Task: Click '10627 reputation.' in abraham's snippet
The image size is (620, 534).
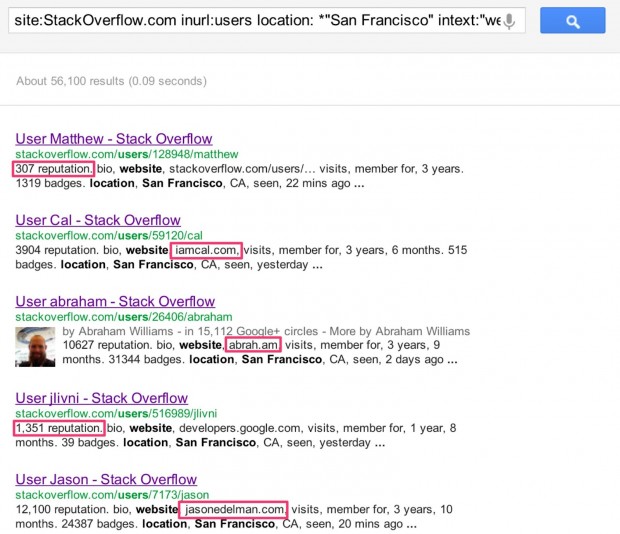Action: tap(107, 345)
